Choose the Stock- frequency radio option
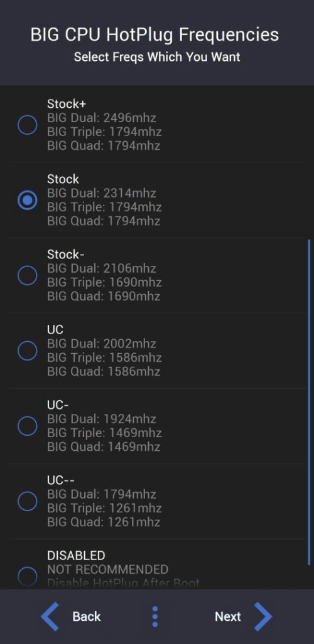Image resolution: width=314 pixels, height=644 pixels. pyautogui.click(x=28, y=275)
